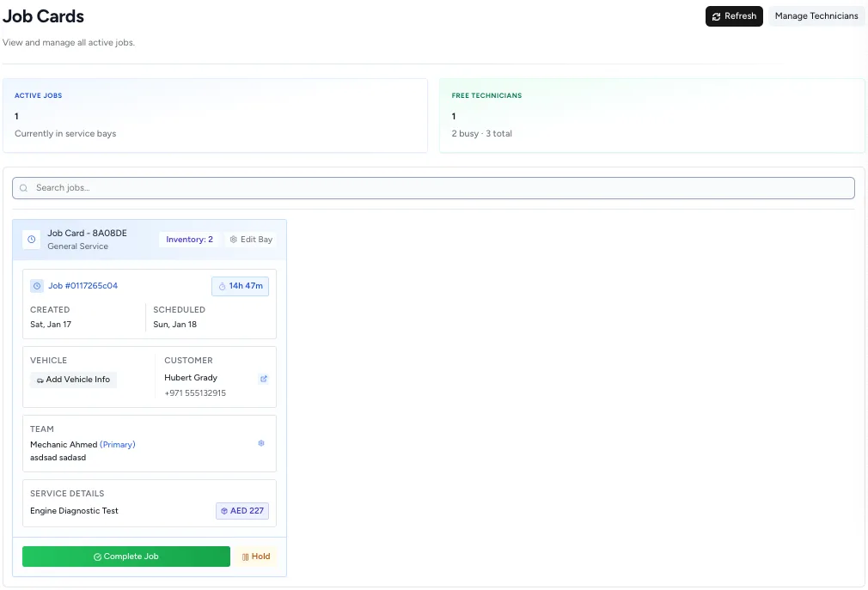
Task: Click the Mechanic Ahmed team member
Action: pos(64,445)
